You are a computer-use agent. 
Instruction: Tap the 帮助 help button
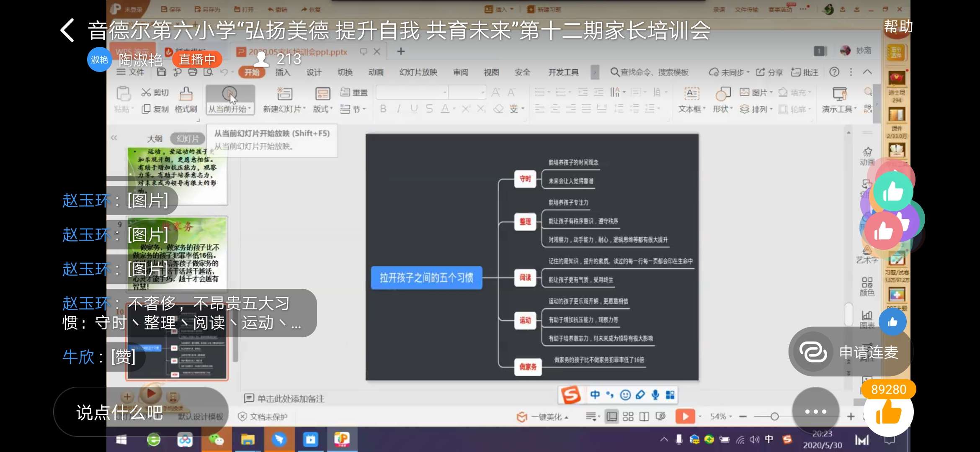(898, 26)
